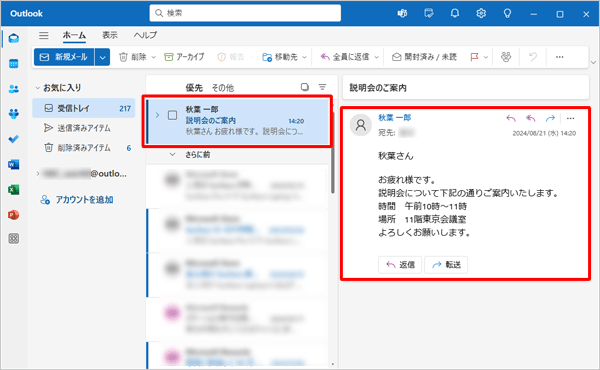Screen dimensions: 600x370
Task: Open the 全員に返信 dropdown arrow
Action: pos(377,57)
